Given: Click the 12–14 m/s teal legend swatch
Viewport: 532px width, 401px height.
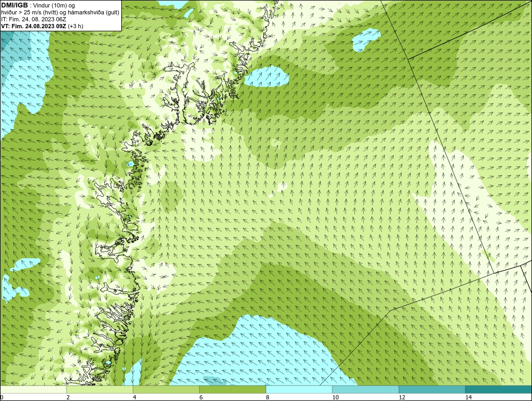Looking at the screenshot, I should point(432,389).
